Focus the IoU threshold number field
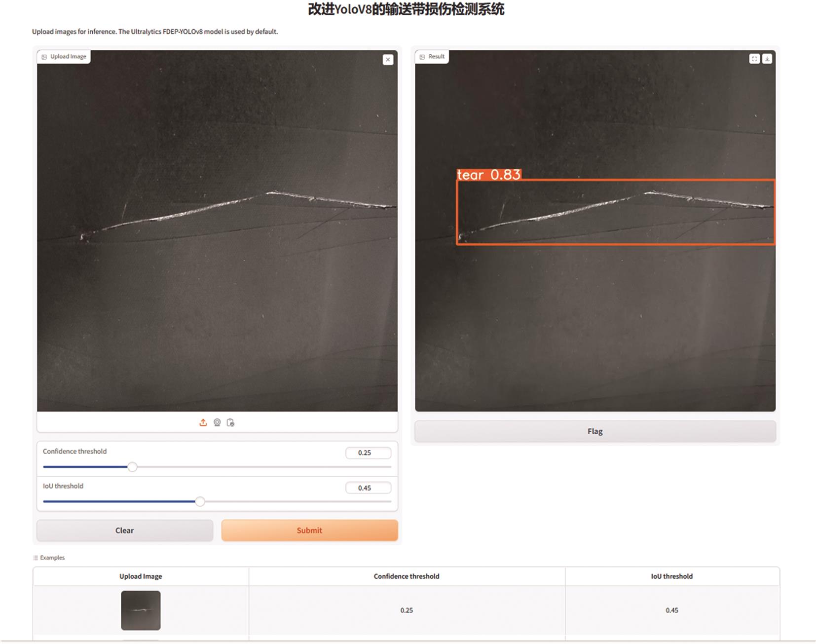Image resolution: width=816 pixels, height=644 pixels. pos(368,488)
